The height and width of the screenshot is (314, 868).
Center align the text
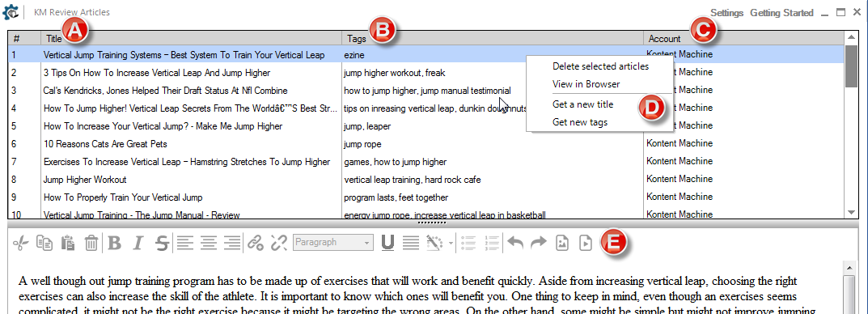click(209, 243)
